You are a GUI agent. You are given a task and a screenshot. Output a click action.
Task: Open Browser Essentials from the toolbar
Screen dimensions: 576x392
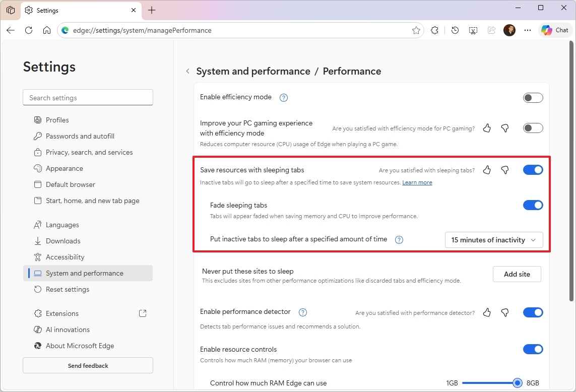(x=473, y=30)
